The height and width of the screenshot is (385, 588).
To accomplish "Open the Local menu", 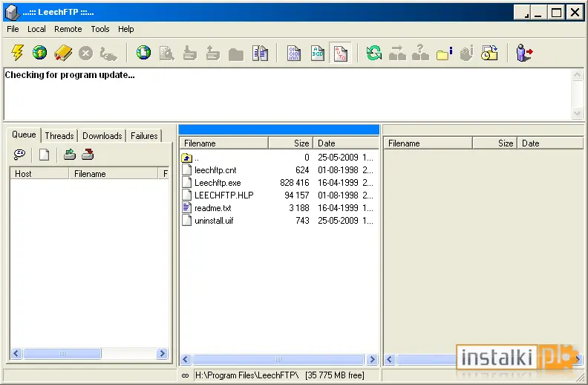I will pyautogui.click(x=36, y=29).
